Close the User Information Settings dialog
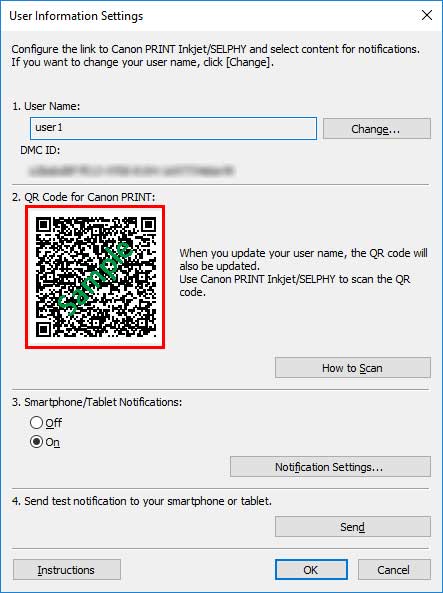 coord(427,16)
